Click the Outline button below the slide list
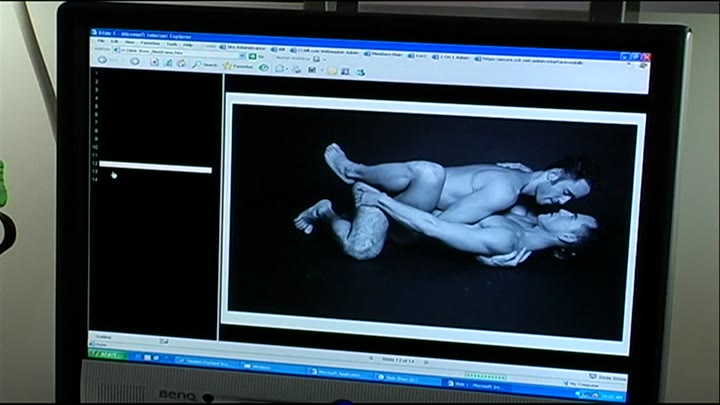Viewport: 720px width, 405px height. tap(103, 336)
